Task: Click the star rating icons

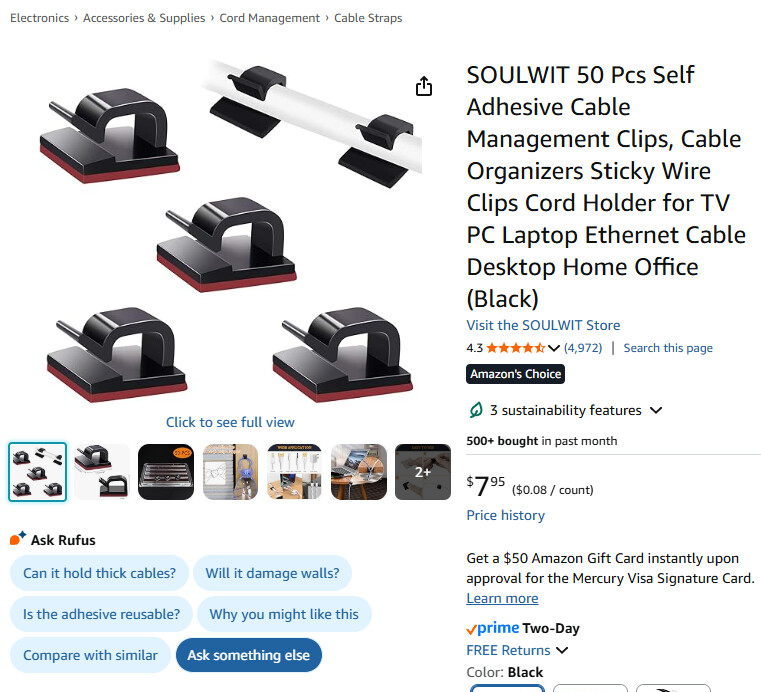Action: click(x=515, y=348)
